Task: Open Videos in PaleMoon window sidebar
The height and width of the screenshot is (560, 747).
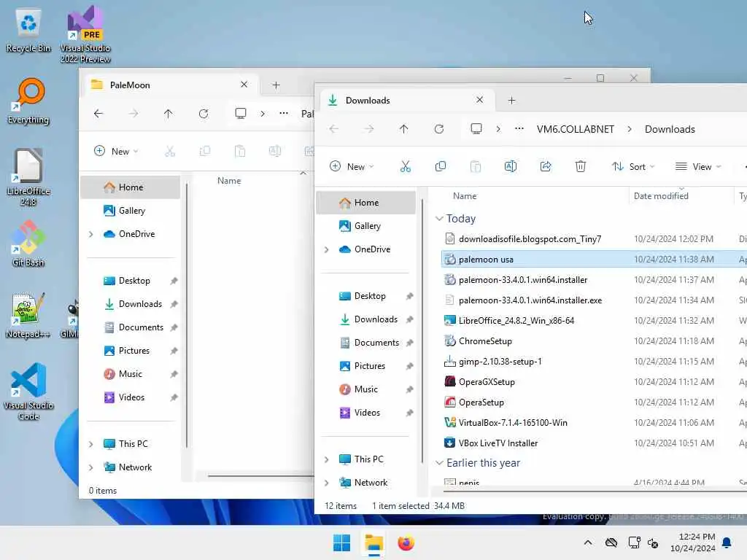Action: [x=131, y=397]
